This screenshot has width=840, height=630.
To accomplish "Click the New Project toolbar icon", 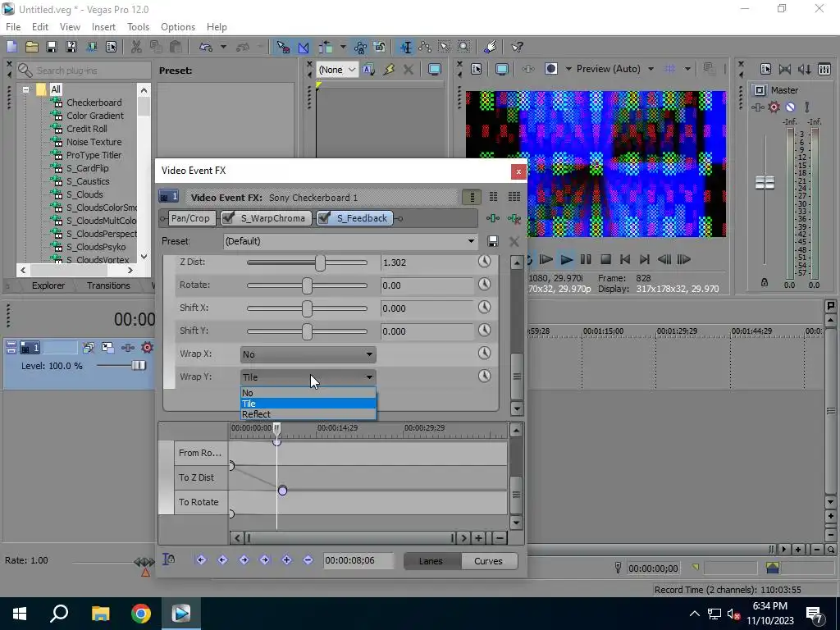I will (11, 47).
